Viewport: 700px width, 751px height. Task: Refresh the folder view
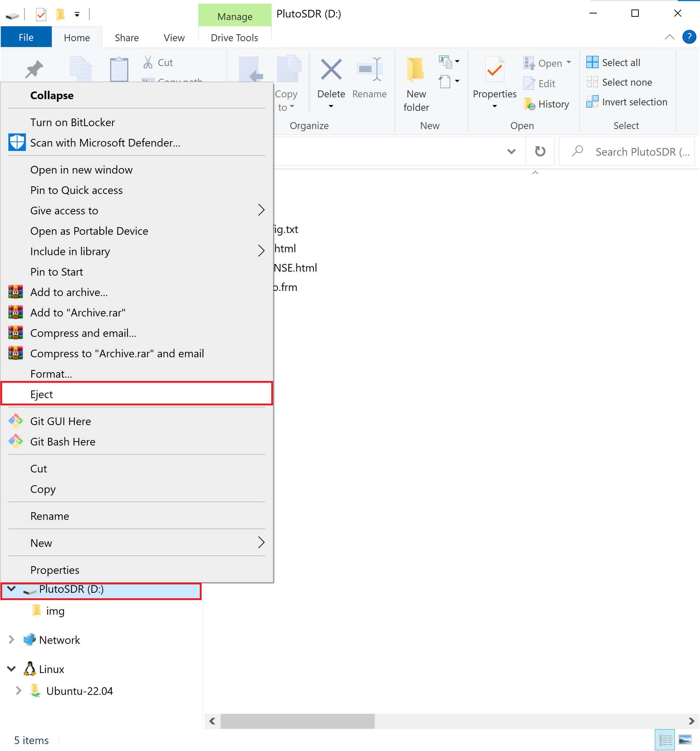point(540,151)
